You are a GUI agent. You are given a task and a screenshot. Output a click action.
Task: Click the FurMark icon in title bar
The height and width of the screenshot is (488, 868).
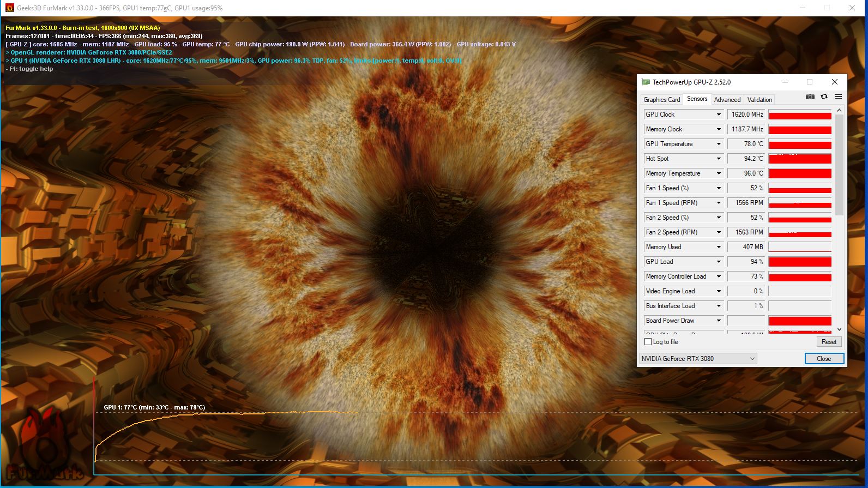9,8
